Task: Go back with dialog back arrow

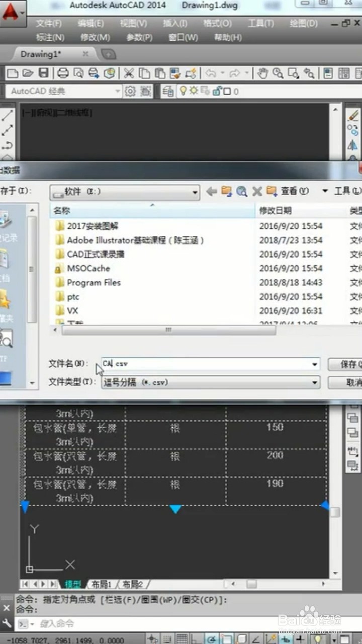Action: [212, 191]
